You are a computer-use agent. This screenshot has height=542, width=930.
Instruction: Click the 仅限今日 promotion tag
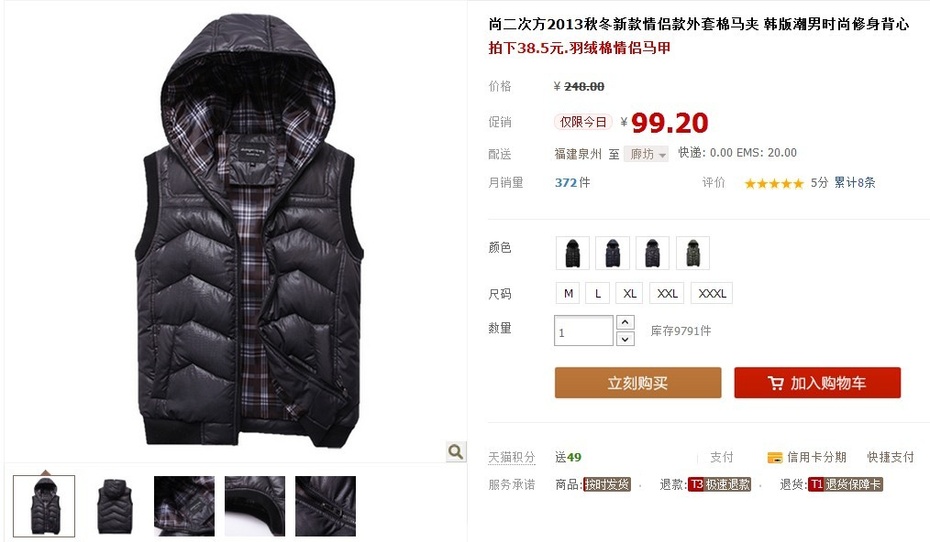point(583,122)
